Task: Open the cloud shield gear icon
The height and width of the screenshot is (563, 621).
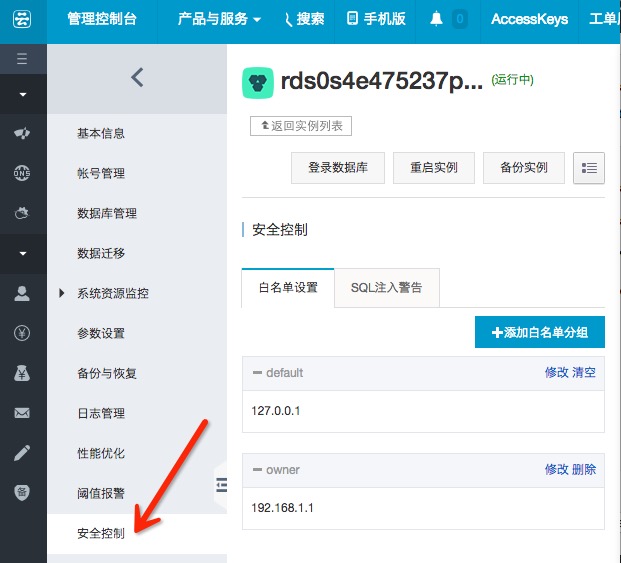Action: 22,213
